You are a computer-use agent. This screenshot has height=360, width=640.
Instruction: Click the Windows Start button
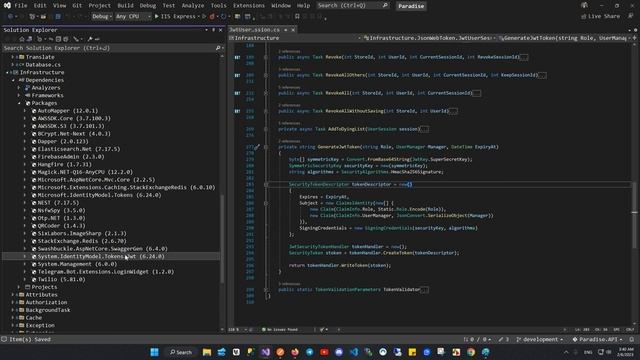[154, 352]
